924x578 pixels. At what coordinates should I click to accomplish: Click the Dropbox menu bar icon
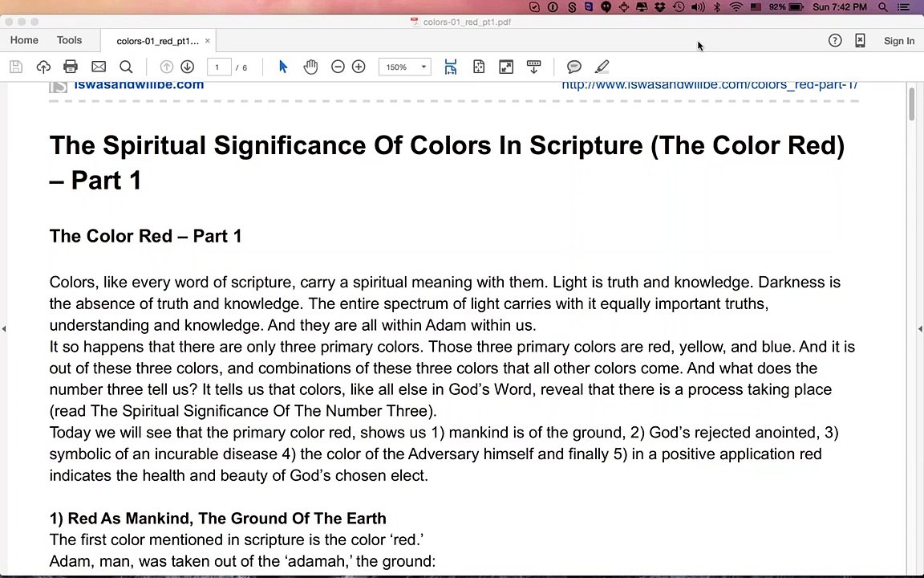tap(660, 7)
